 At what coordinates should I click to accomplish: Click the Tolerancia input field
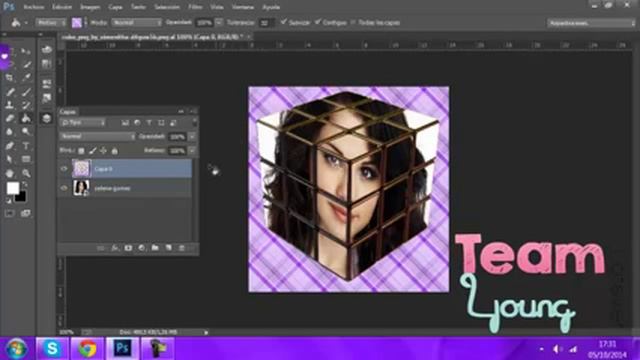tap(265, 23)
